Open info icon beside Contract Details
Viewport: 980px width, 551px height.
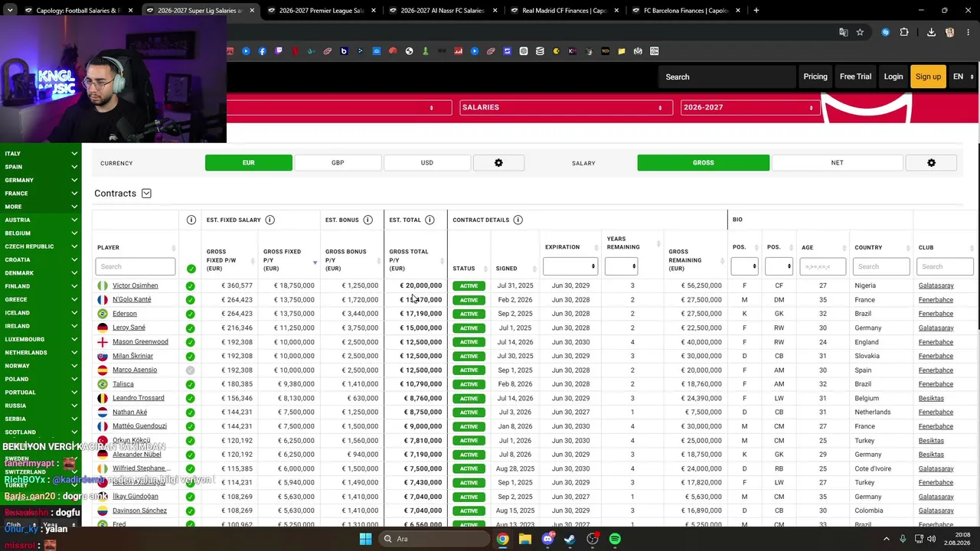[518, 220]
